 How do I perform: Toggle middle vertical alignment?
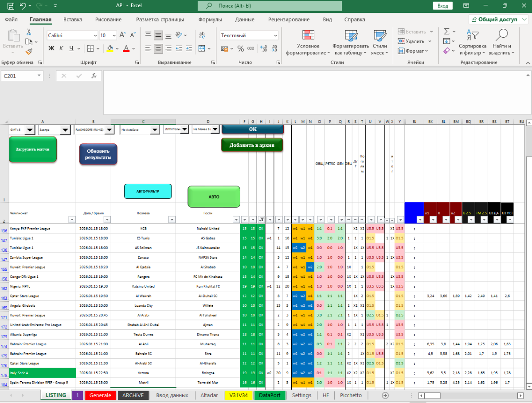click(x=158, y=35)
